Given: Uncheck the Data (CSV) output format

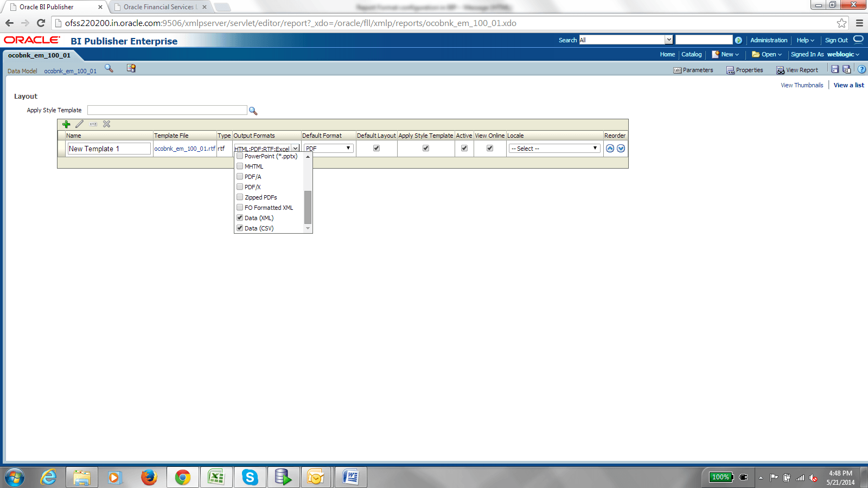Looking at the screenshot, I should click(x=240, y=228).
